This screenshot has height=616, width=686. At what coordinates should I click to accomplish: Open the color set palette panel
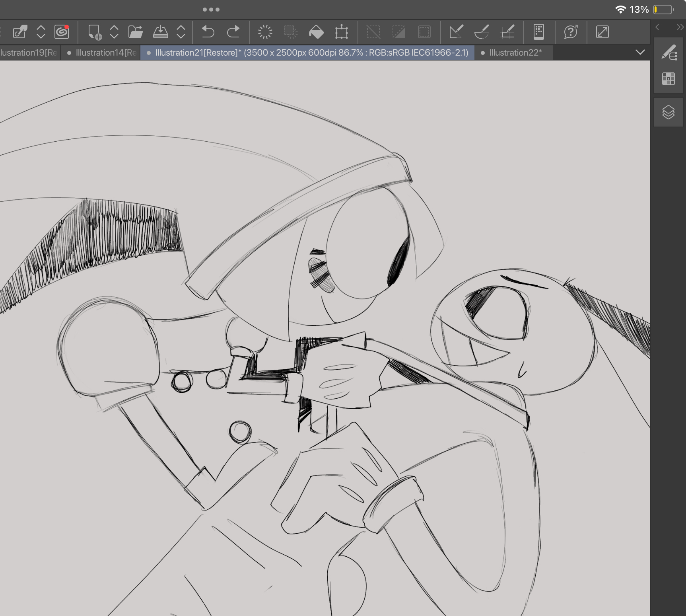coord(669,79)
